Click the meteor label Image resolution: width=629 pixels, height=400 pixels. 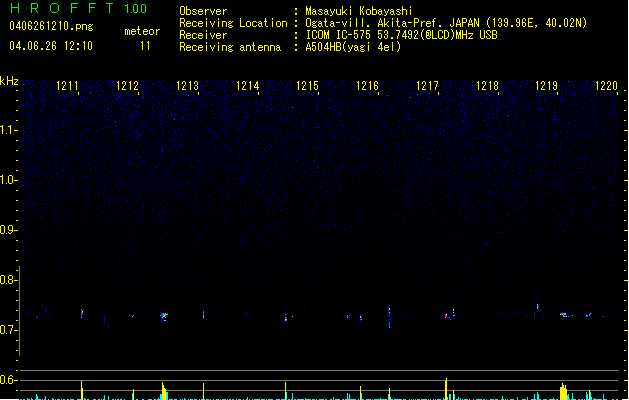[x=142, y=31]
